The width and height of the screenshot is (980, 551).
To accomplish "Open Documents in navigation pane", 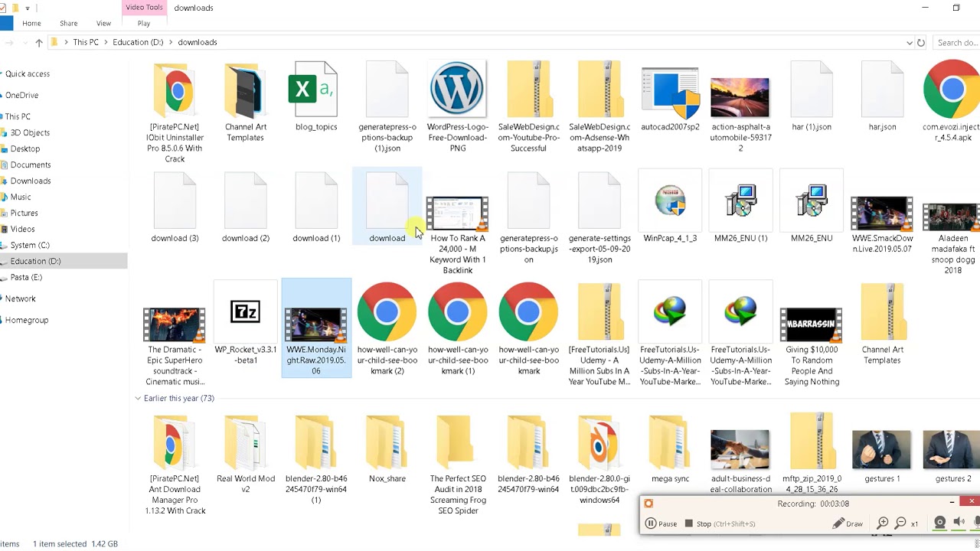I will click(x=31, y=165).
